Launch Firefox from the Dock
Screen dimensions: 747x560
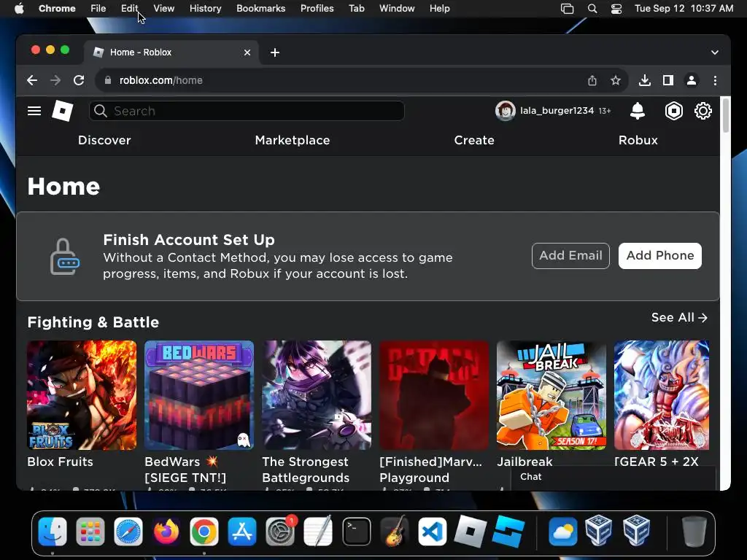tap(166, 532)
